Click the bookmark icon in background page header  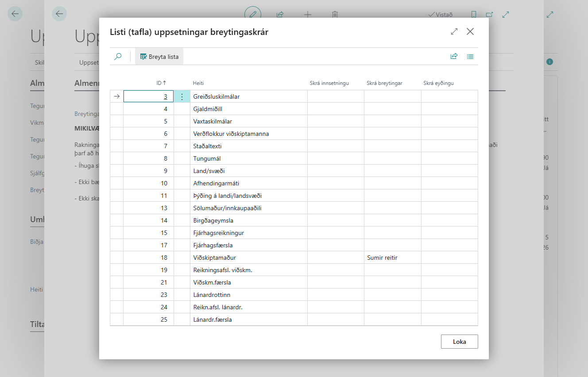[x=474, y=14]
